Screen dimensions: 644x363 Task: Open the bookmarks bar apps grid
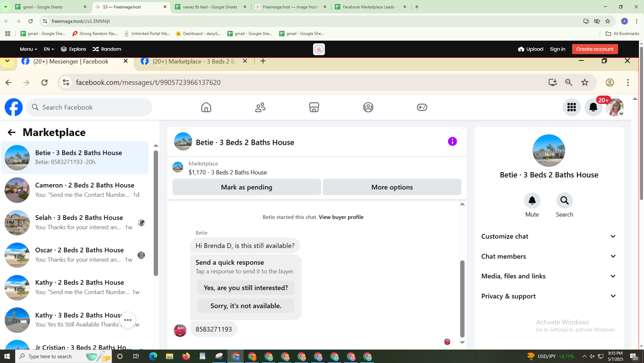[x=8, y=34]
